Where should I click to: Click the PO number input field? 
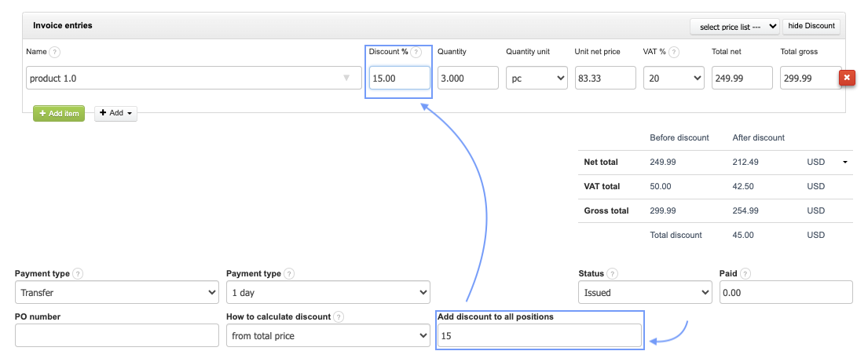tap(116, 336)
